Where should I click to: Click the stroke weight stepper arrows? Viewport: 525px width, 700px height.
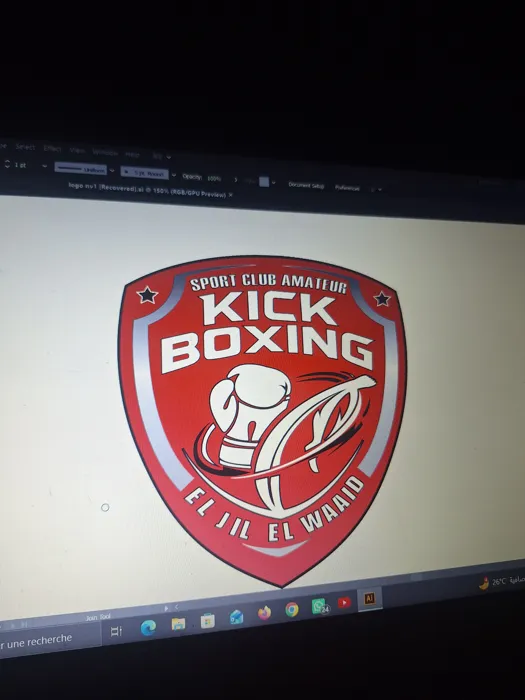[7, 164]
